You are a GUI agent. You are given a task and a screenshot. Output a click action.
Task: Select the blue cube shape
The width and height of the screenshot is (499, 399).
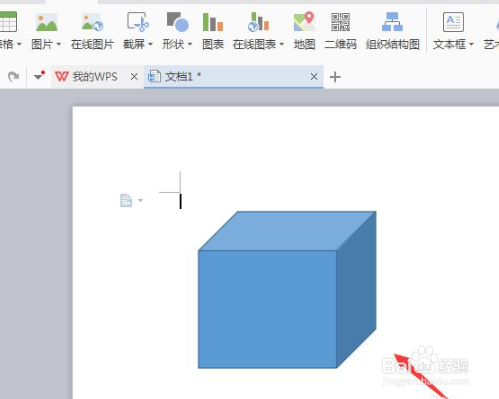click(287, 290)
